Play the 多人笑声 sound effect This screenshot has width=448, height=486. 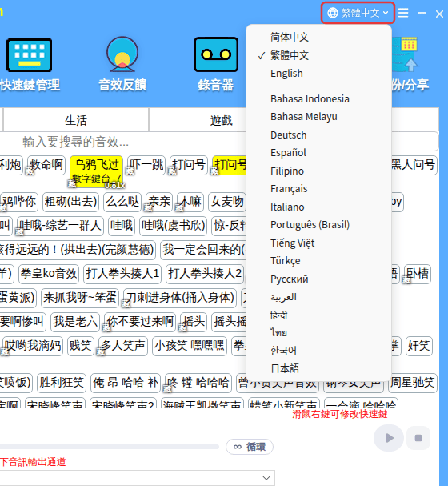123,346
